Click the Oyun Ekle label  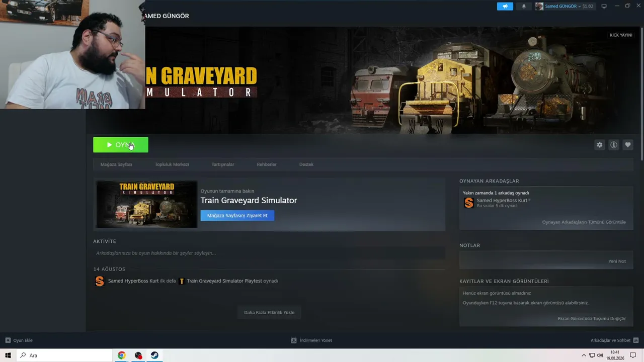pos(23,340)
